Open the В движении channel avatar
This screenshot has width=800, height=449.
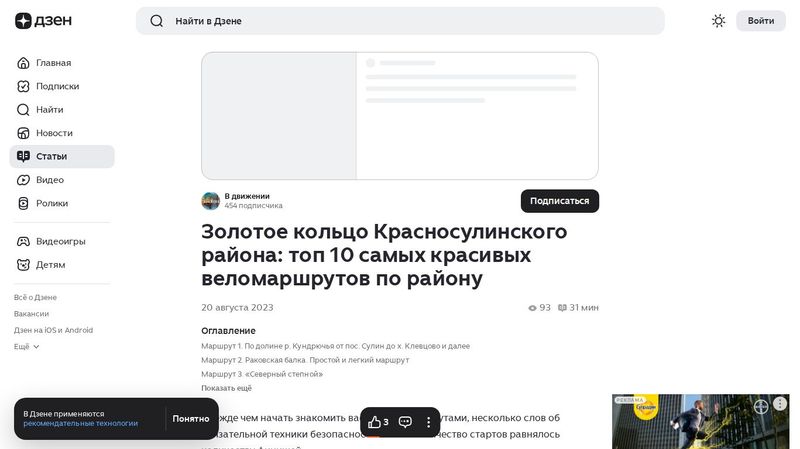(210, 201)
